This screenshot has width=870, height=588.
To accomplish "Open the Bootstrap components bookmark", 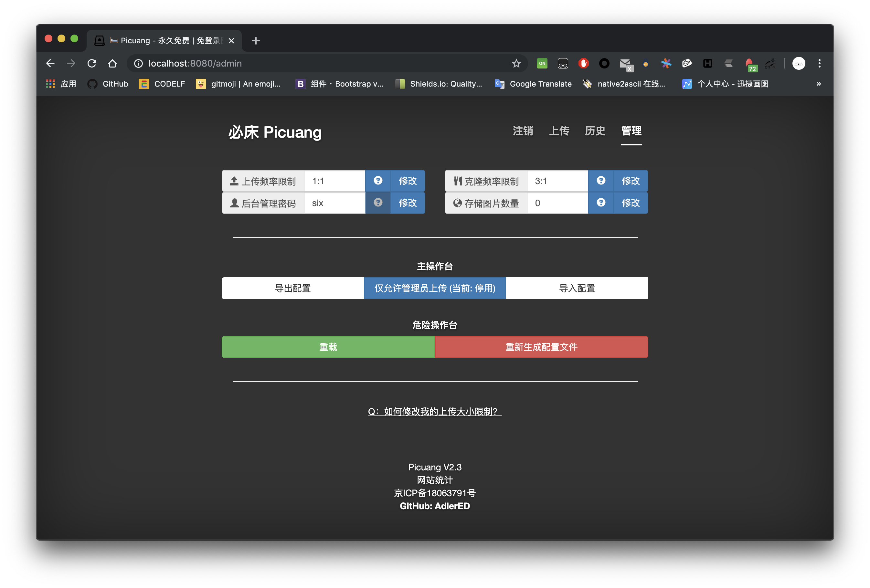I will (340, 84).
